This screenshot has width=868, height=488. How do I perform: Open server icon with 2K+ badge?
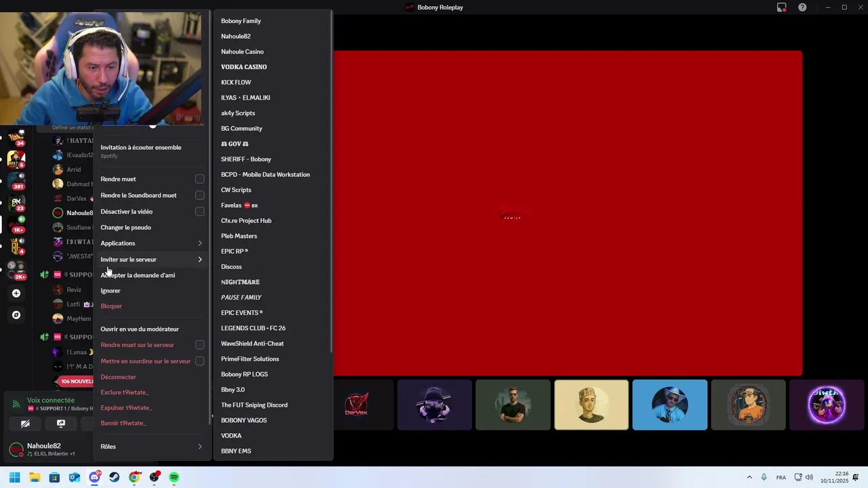(x=17, y=270)
